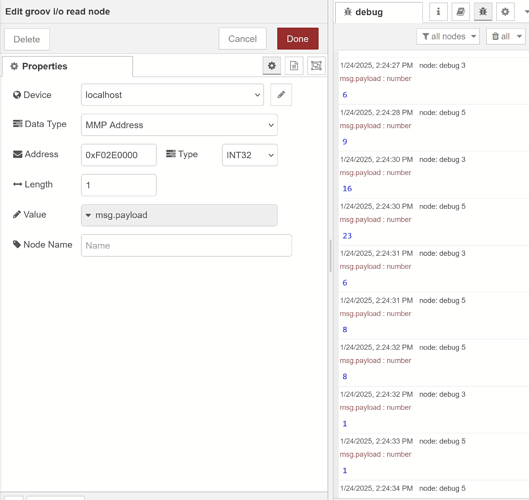Image resolution: width=529 pixels, height=500 pixels.
Task: Select the Properties tab
Action: point(67,66)
